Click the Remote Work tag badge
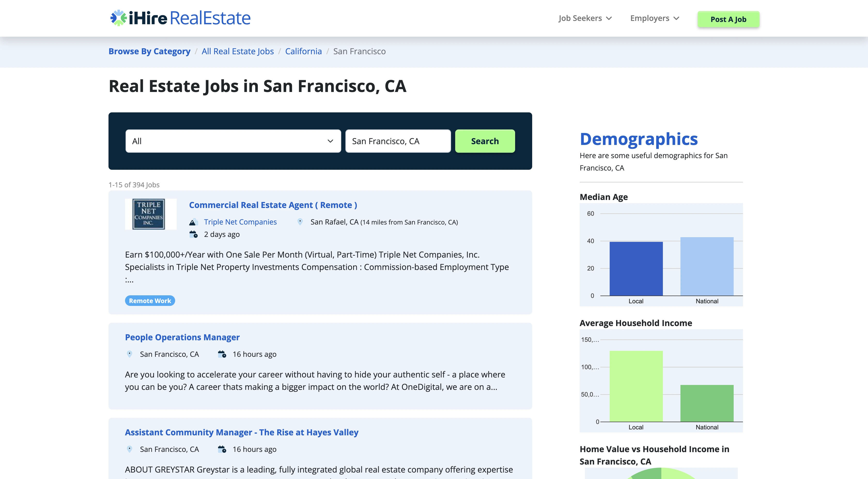This screenshot has height=479, width=868. pos(150,301)
